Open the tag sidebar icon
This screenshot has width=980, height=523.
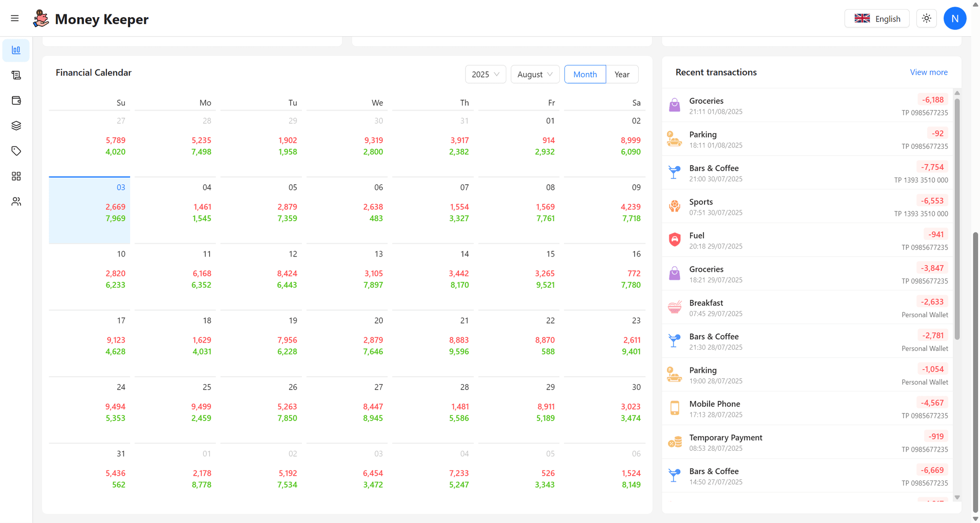[x=16, y=151]
